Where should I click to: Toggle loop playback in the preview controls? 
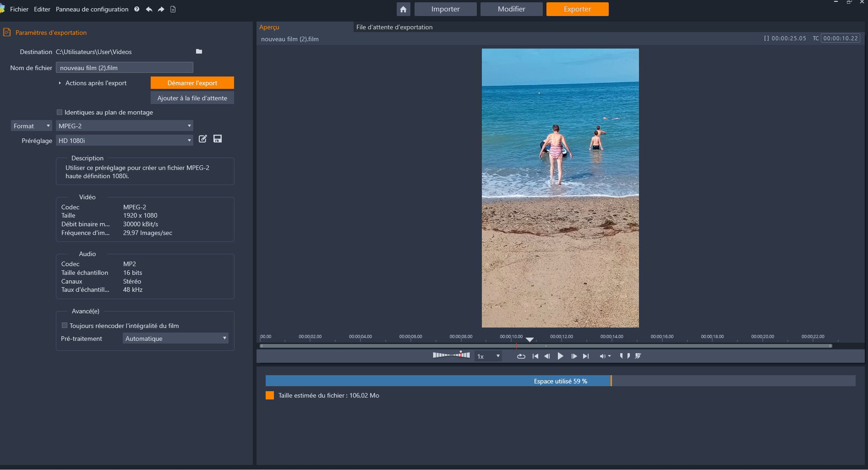[521, 356]
